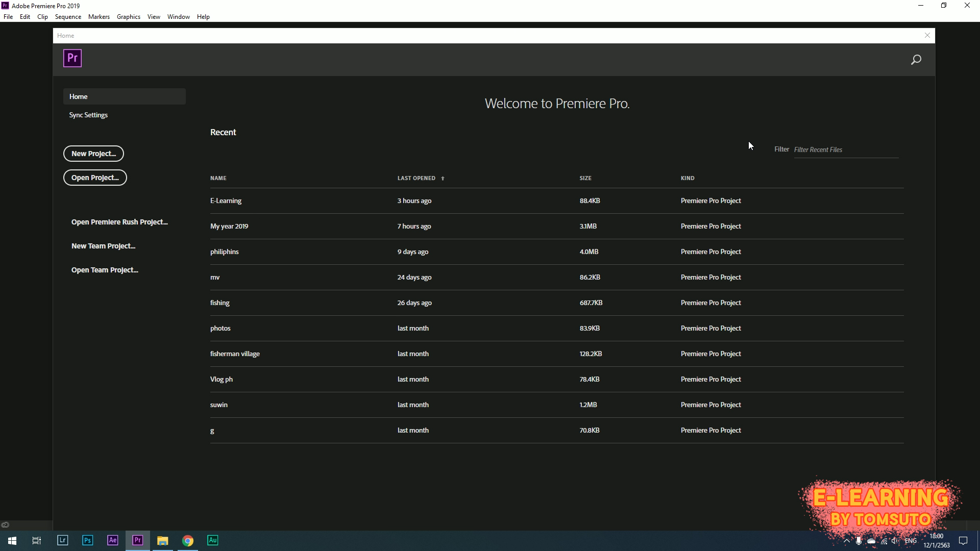The height and width of the screenshot is (551, 980).
Task: Open the Help menu
Action: pyautogui.click(x=203, y=16)
